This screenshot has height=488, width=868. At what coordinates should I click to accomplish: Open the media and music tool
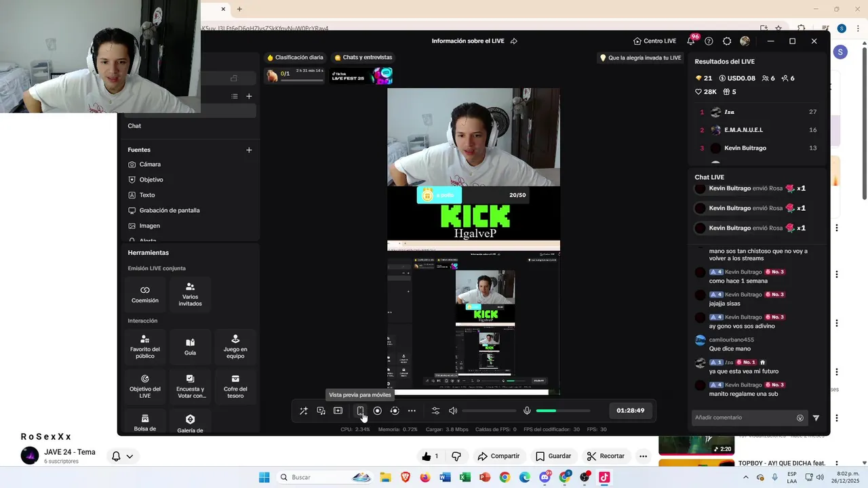pos(321,411)
